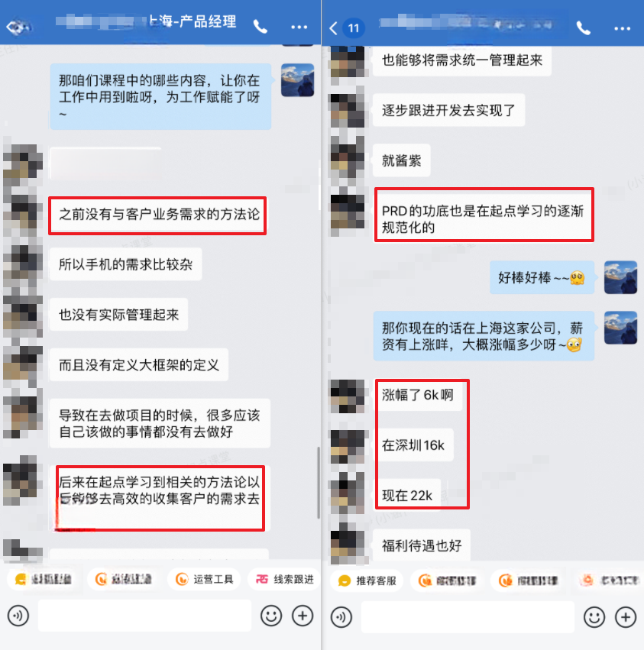Tap voice input icon in right chat
Image resolution: width=644 pixels, height=650 pixels.
click(341, 617)
